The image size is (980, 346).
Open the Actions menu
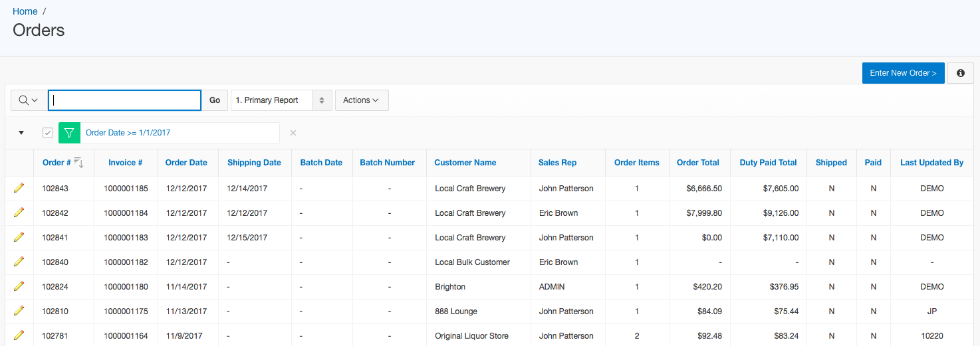click(x=361, y=100)
